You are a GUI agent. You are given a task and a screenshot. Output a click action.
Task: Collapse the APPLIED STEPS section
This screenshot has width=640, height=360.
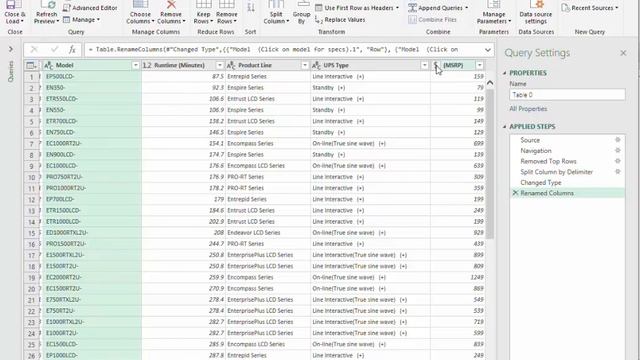point(504,127)
